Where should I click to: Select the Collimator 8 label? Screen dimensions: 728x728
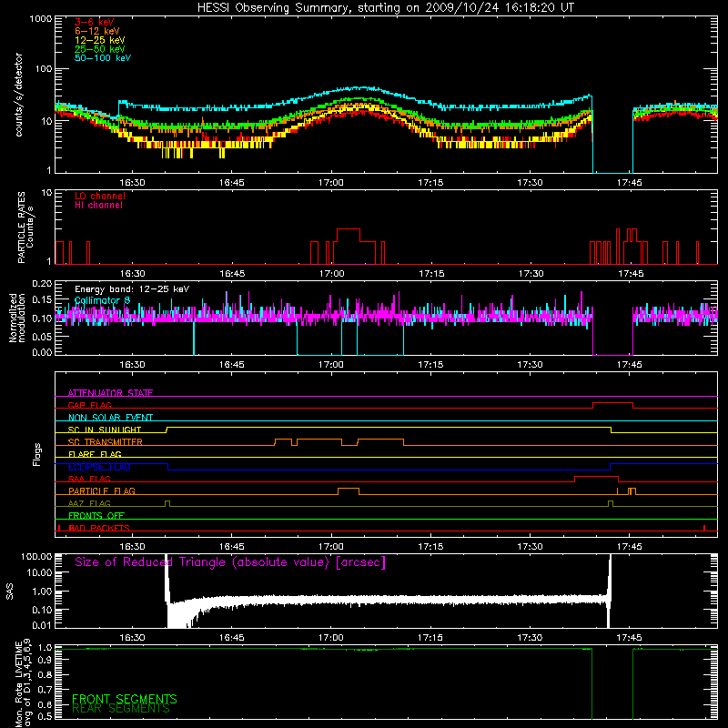point(102,300)
